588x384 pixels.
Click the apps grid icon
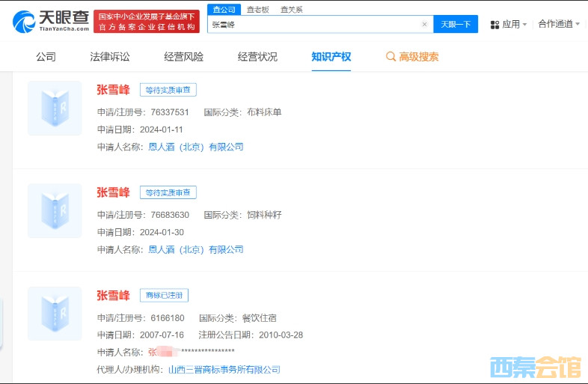coord(494,25)
